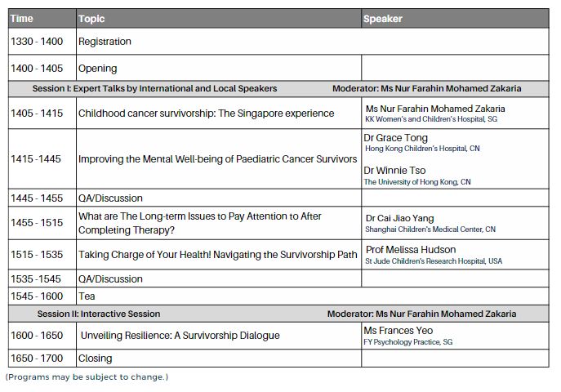Select Unveiling Resilience dialogue topic

pyautogui.click(x=180, y=336)
